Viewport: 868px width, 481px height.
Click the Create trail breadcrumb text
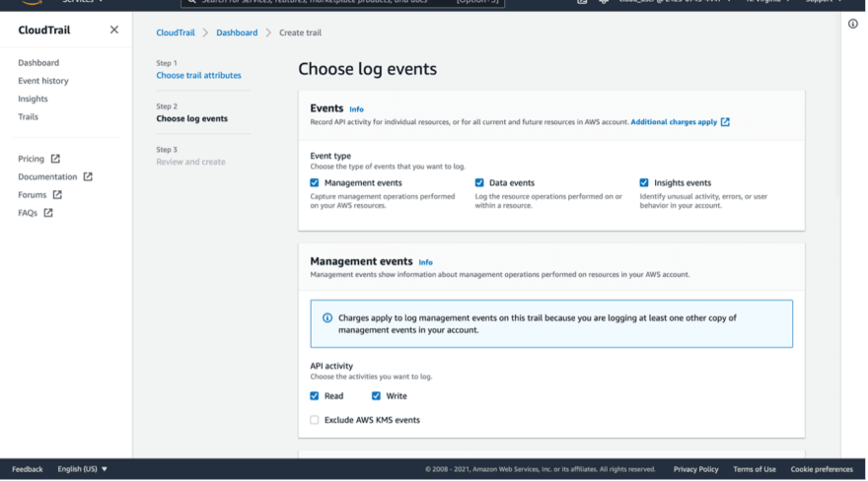coord(300,33)
